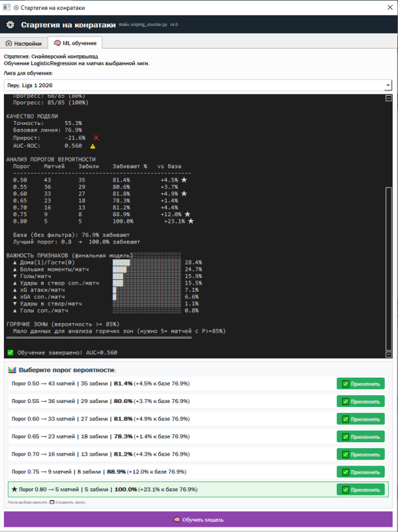Click the log scrollbar's down arrow
This screenshot has height=532, width=398.
389,354
